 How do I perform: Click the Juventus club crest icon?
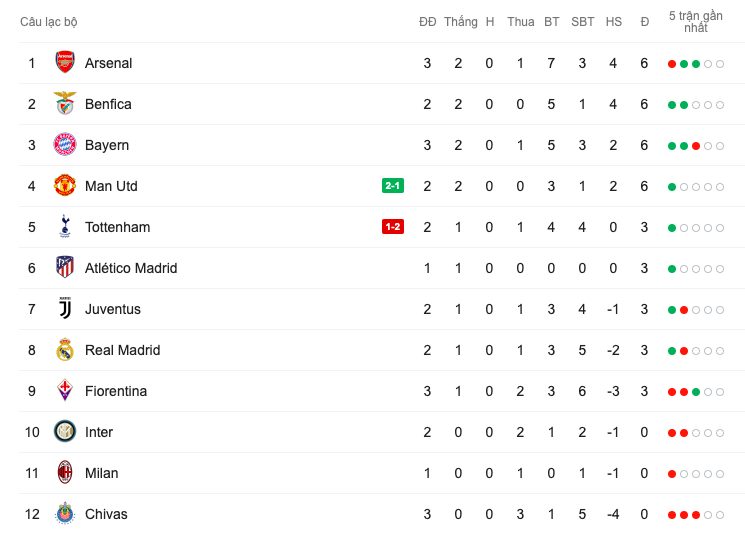[65, 309]
